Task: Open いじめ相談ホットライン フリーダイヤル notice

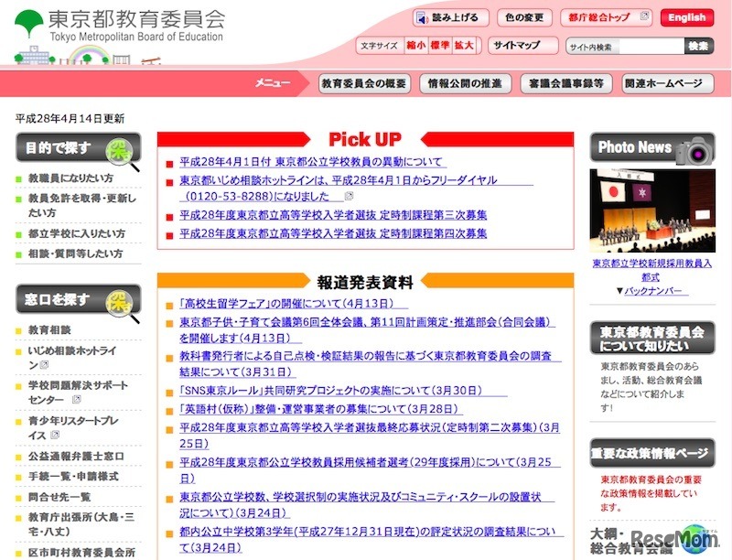Action: click(x=356, y=188)
